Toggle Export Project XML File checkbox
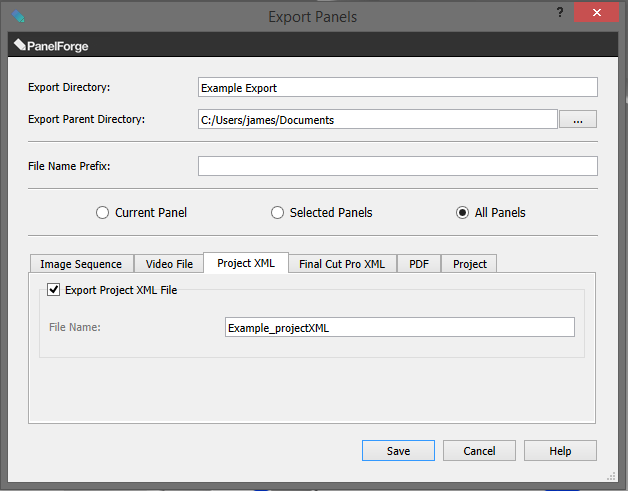Screen dimensions: 628x491 pyautogui.click(x=54, y=291)
